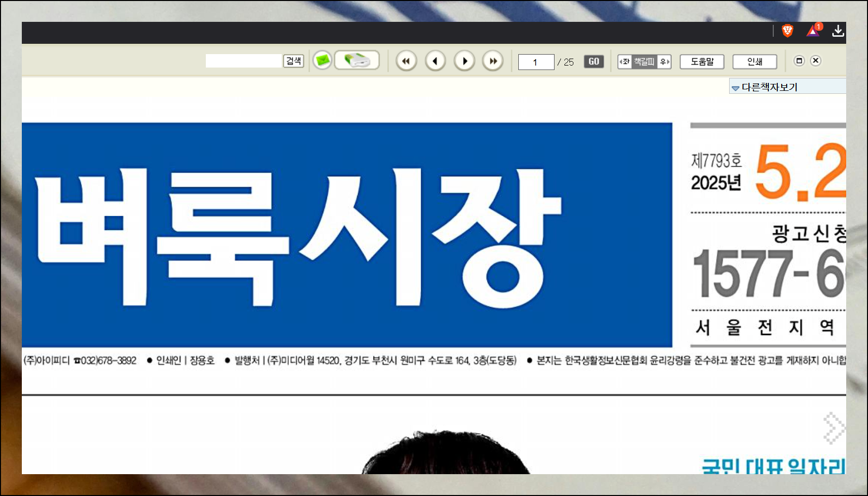Jump to last page with double-right arrow
868x496 pixels.
pyautogui.click(x=493, y=61)
